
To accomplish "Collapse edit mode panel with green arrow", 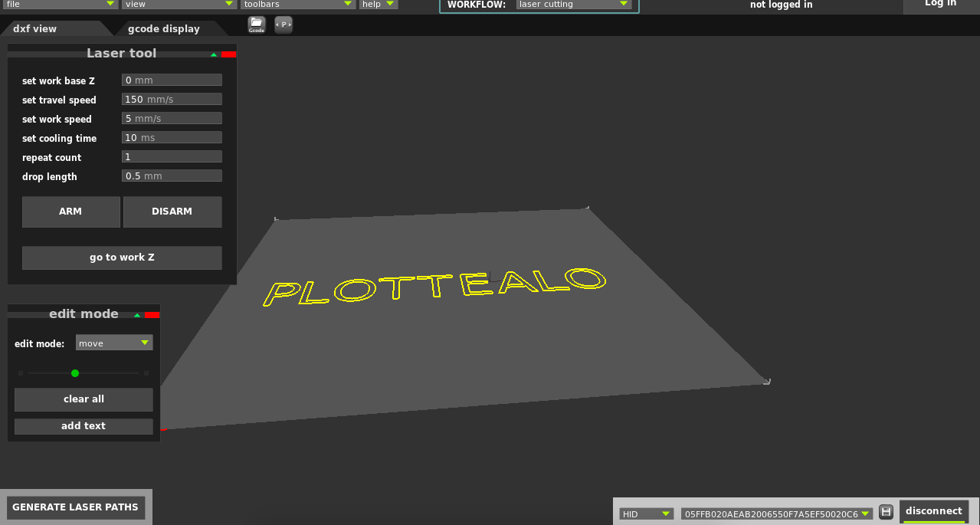I will [137, 315].
